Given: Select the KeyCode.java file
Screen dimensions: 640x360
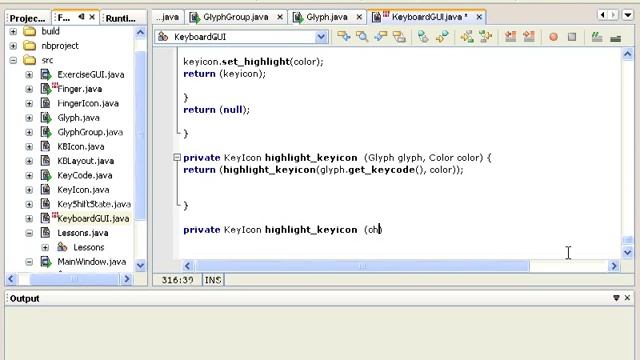Looking at the screenshot, I should click(x=84, y=176).
